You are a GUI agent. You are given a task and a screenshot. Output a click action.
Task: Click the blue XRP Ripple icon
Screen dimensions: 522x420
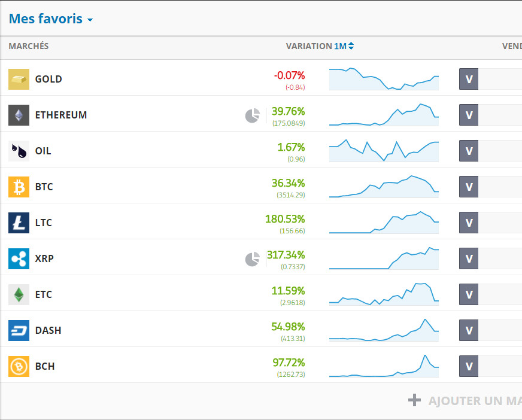point(19,258)
